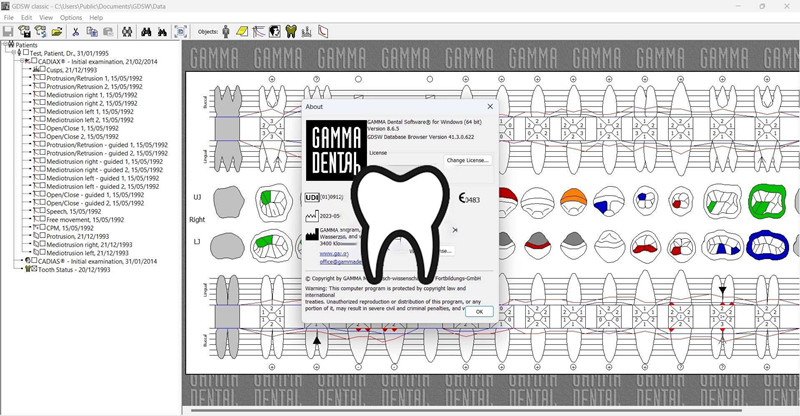Screen dimensions: 800x416
Task: Tick the CADIAX Initial examination checkbox
Action: 34,61
